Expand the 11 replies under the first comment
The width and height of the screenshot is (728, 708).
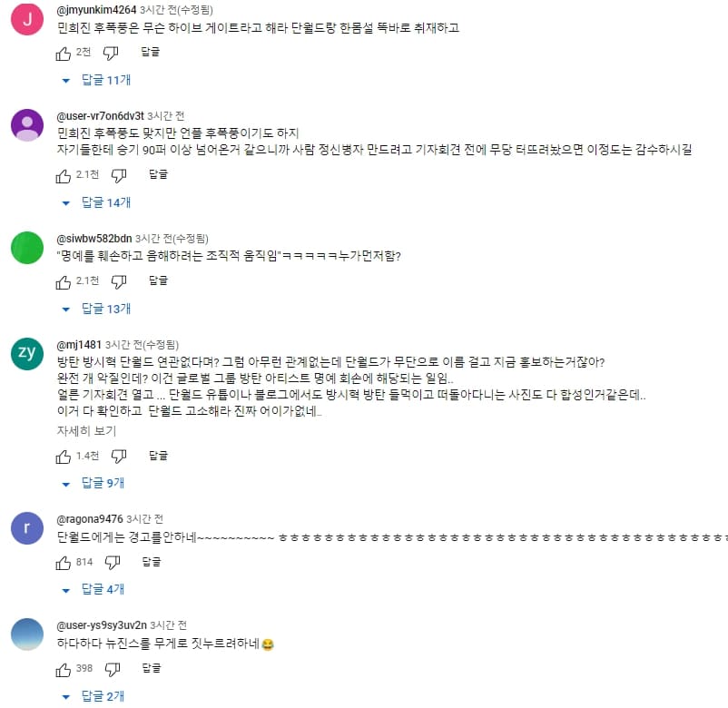click(x=96, y=80)
